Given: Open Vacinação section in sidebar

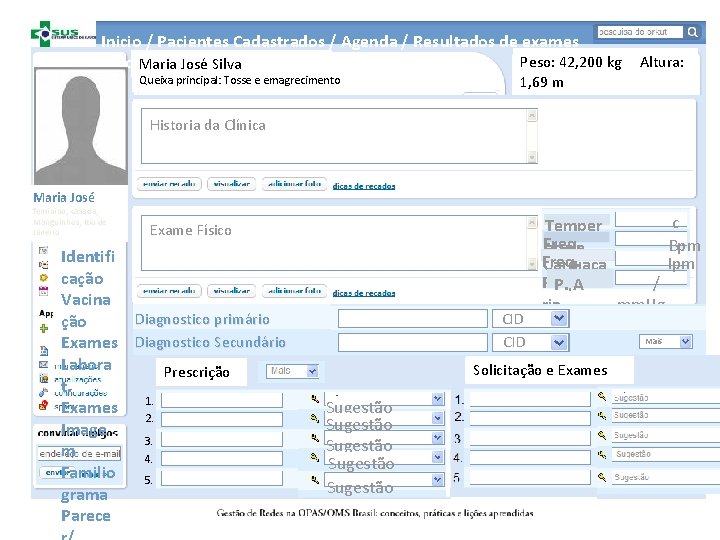Looking at the screenshot, I should [86, 311].
